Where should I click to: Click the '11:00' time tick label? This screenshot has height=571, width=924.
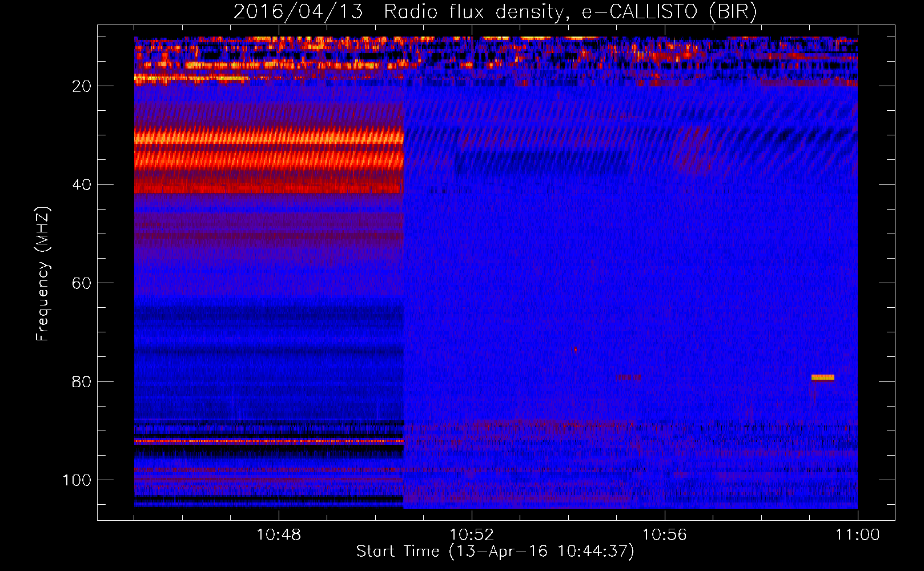pos(858,535)
